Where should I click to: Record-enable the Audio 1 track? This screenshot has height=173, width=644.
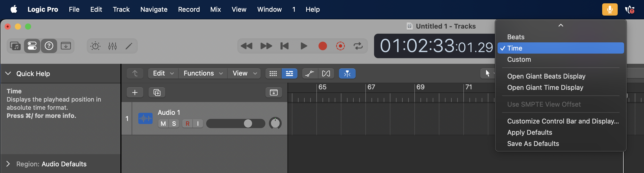click(x=188, y=124)
